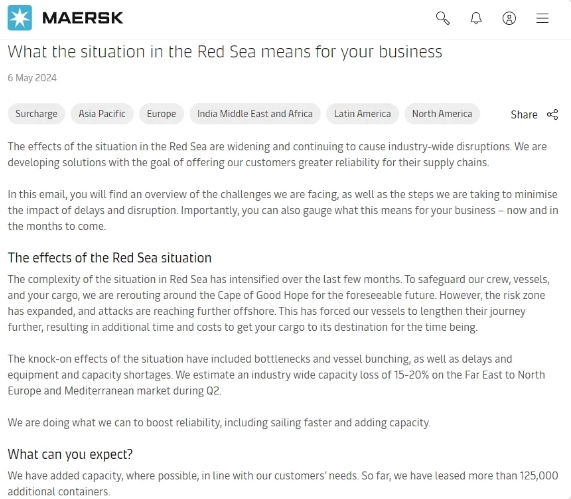Select the India Middle East and Africa tag
This screenshot has width=571, height=499.
(x=255, y=114)
